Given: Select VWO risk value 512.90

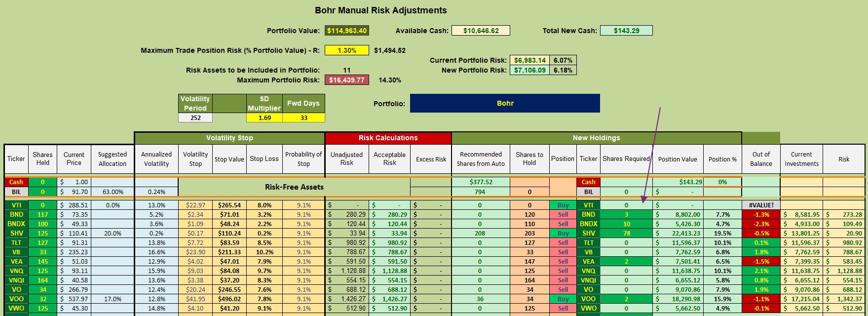Looking at the screenshot, I should pyautogui.click(x=844, y=309).
